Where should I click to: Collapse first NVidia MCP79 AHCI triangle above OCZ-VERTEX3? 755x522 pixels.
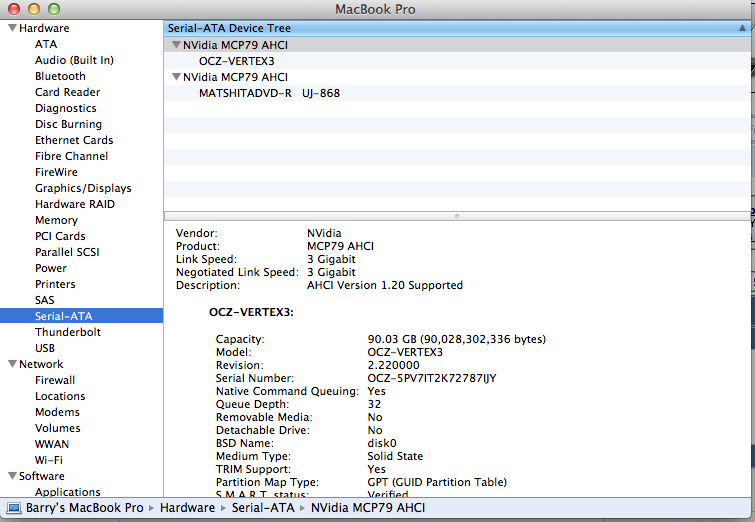[x=177, y=45]
